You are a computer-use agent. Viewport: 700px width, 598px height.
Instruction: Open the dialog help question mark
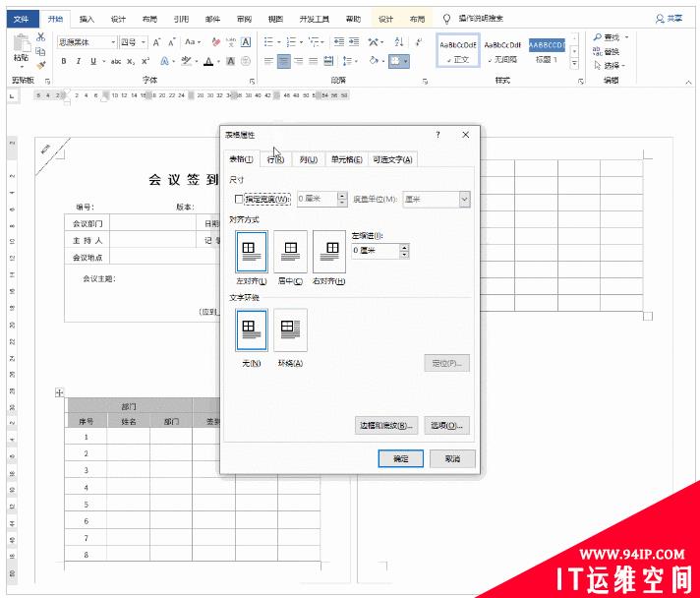(437, 135)
